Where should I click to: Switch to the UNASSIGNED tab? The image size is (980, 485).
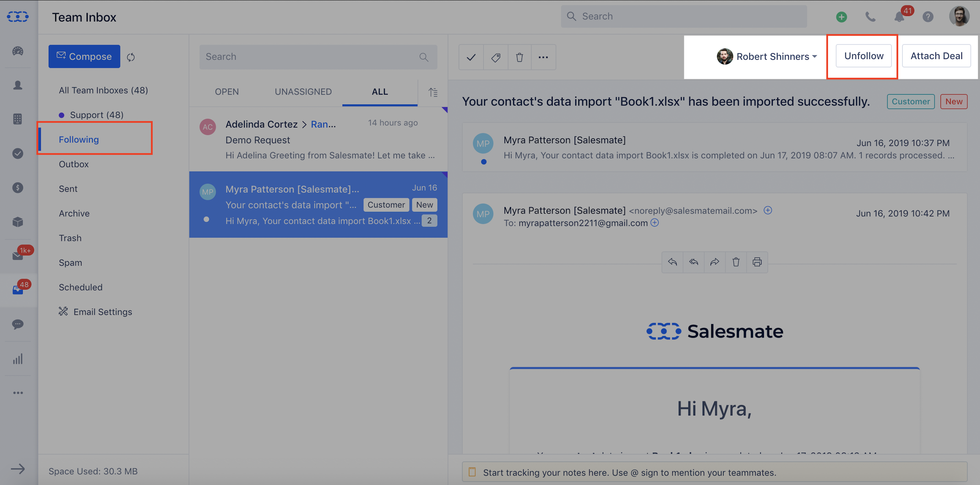pos(303,92)
